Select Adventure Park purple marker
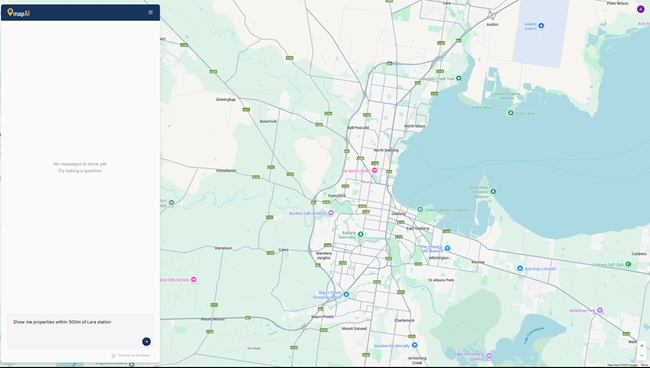650x368 pixels. (x=599, y=310)
